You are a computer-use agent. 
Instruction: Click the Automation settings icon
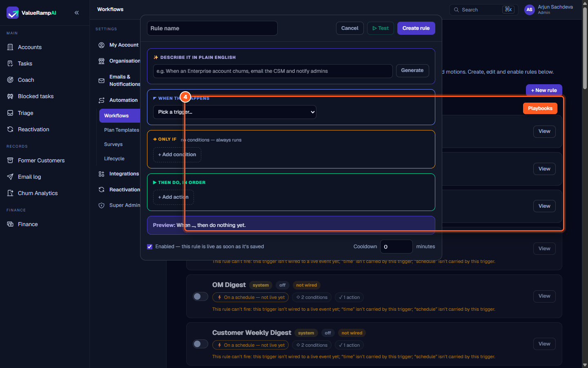coord(101,100)
